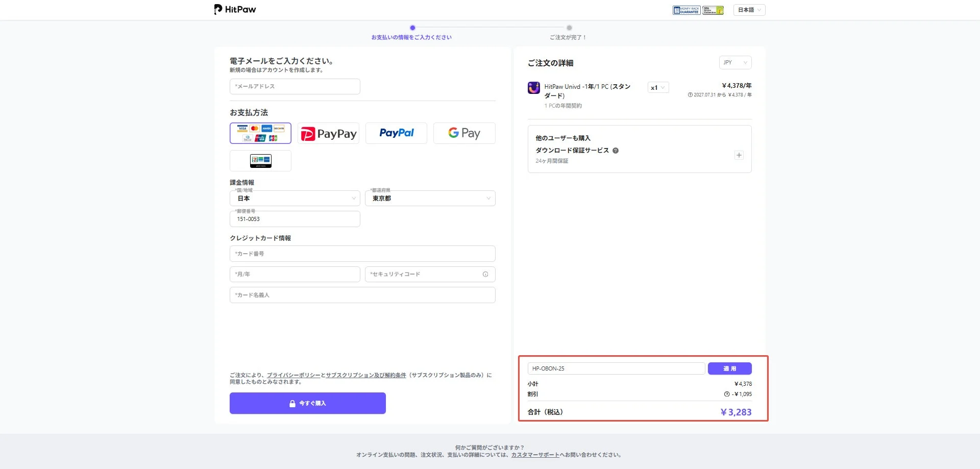The height and width of the screenshot is (469, 980).
Task: Click the SSL secure connection badge
Action: point(713,10)
